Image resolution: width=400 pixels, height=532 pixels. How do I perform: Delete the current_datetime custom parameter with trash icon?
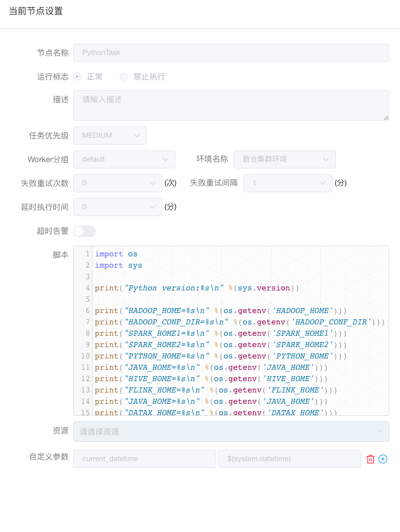370,459
